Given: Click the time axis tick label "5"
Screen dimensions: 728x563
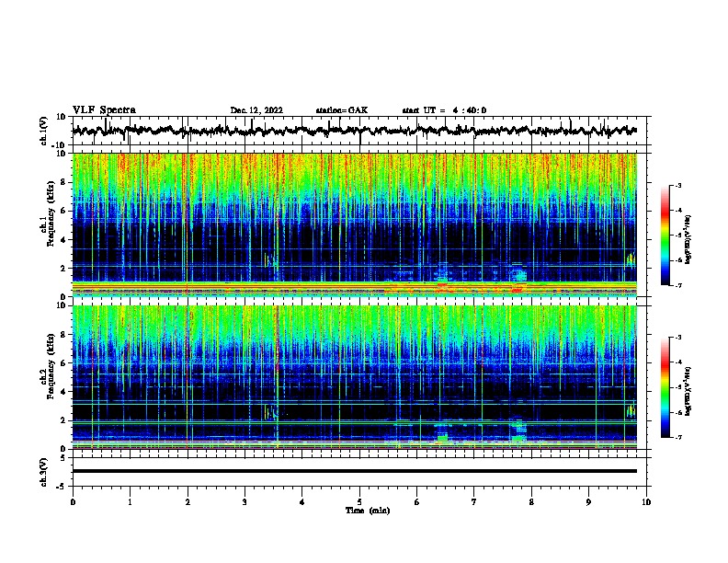Looking at the screenshot, I should (x=359, y=502).
